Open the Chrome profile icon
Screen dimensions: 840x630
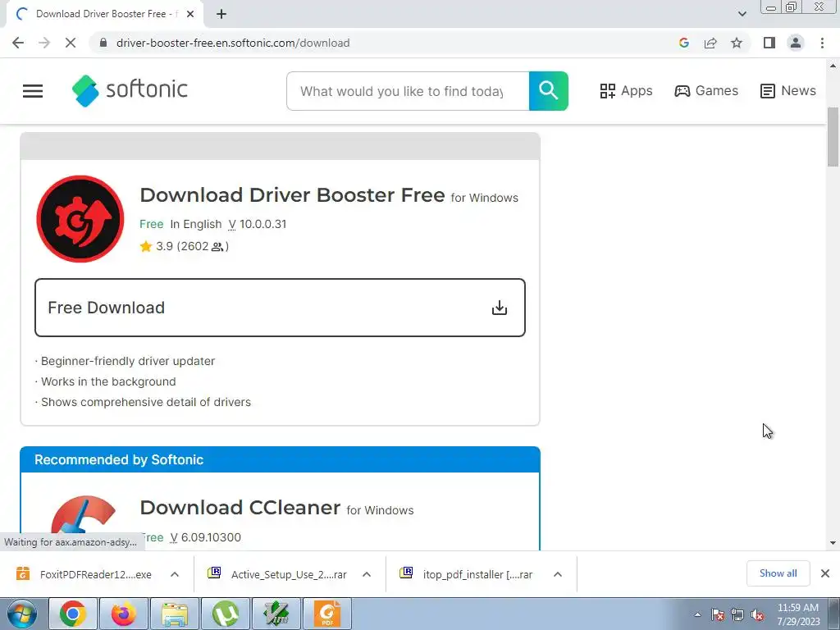coord(796,43)
